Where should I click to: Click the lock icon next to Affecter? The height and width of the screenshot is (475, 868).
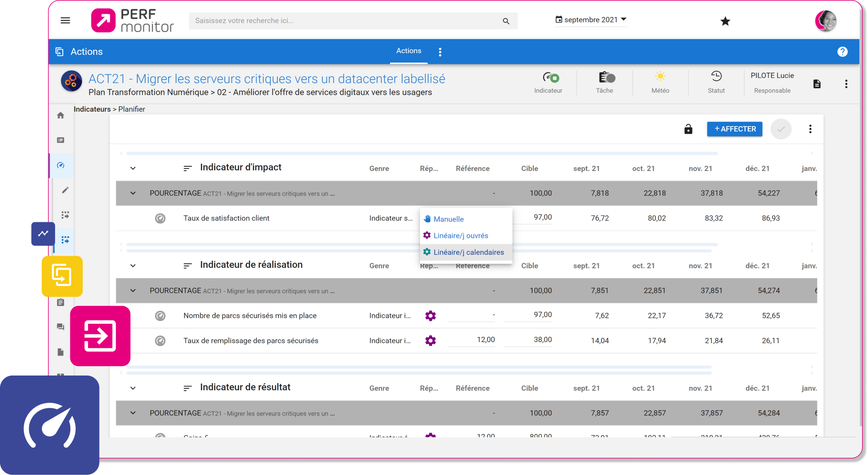pyautogui.click(x=688, y=129)
